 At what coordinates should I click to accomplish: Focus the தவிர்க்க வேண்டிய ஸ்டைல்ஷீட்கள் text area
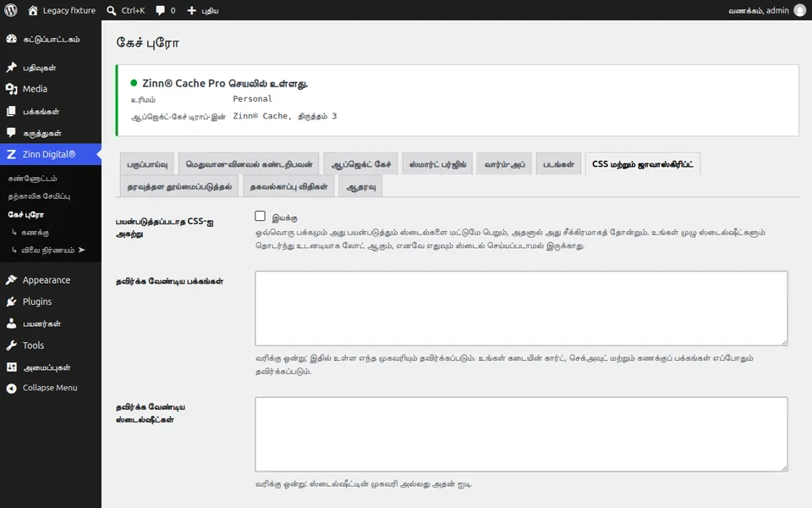(521, 434)
